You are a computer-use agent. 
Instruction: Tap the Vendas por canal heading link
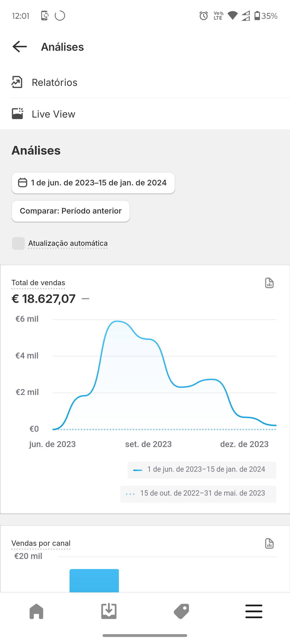coord(41,543)
